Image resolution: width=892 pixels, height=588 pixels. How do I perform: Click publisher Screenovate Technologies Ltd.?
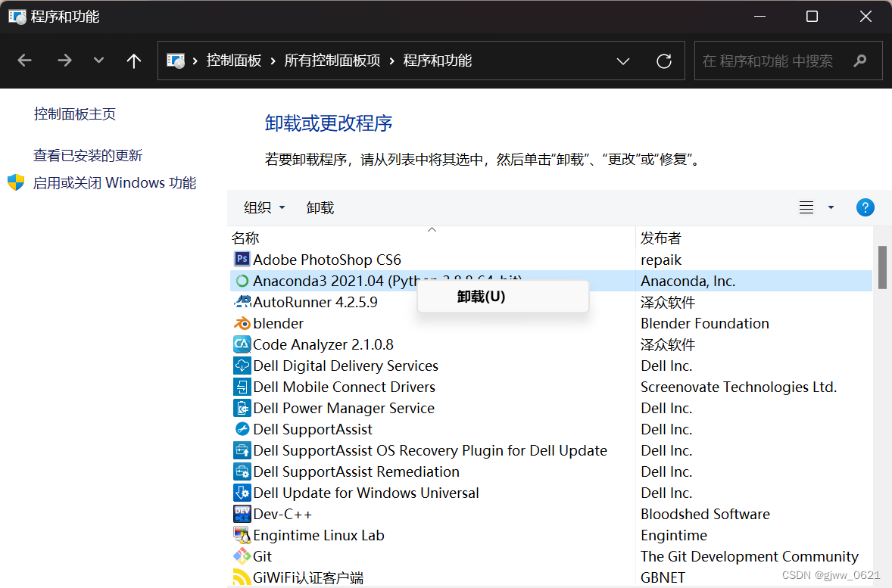738,387
